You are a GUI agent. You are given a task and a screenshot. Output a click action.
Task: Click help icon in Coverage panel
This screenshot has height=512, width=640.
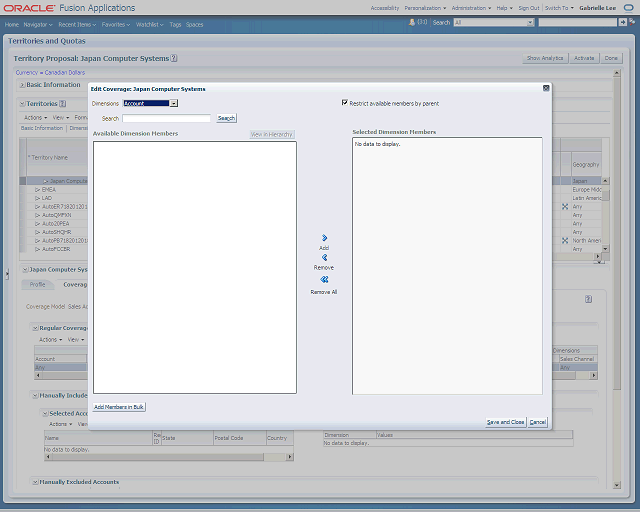pos(588,299)
